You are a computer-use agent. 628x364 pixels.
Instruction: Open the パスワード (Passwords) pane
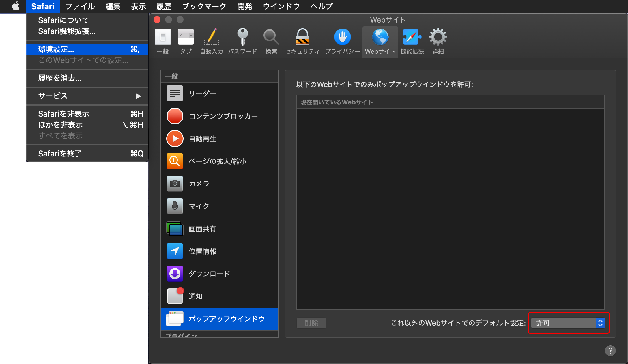pyautogui.click(x=242, y=42)
